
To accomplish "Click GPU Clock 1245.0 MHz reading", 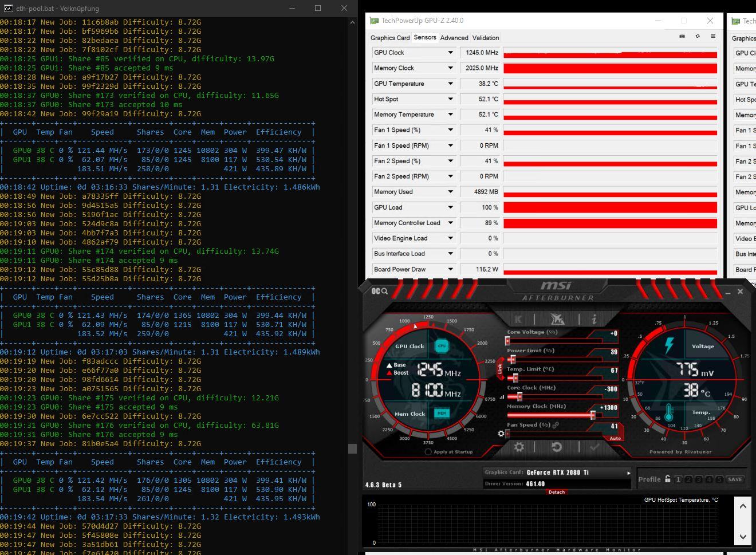I will tap(480, 53).
